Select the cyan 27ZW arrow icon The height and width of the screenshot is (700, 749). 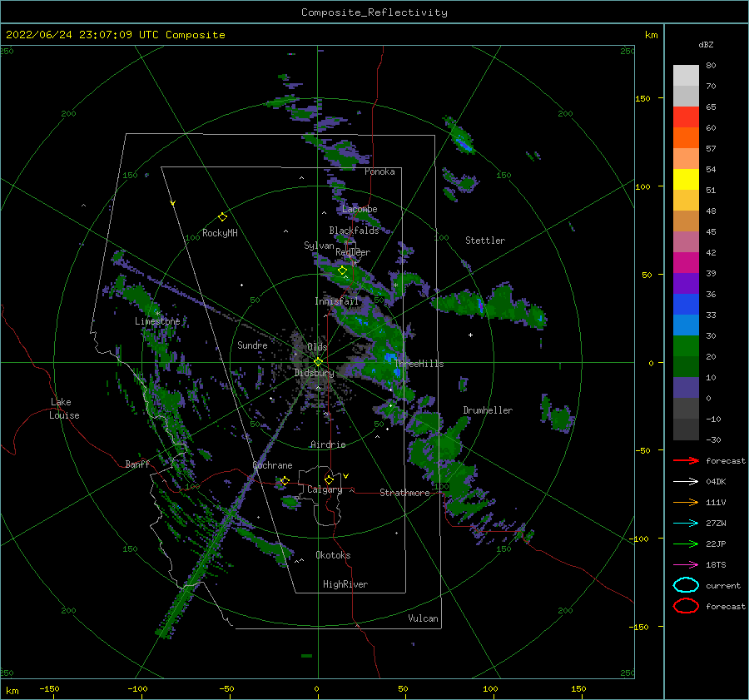(x=686, y=524)
